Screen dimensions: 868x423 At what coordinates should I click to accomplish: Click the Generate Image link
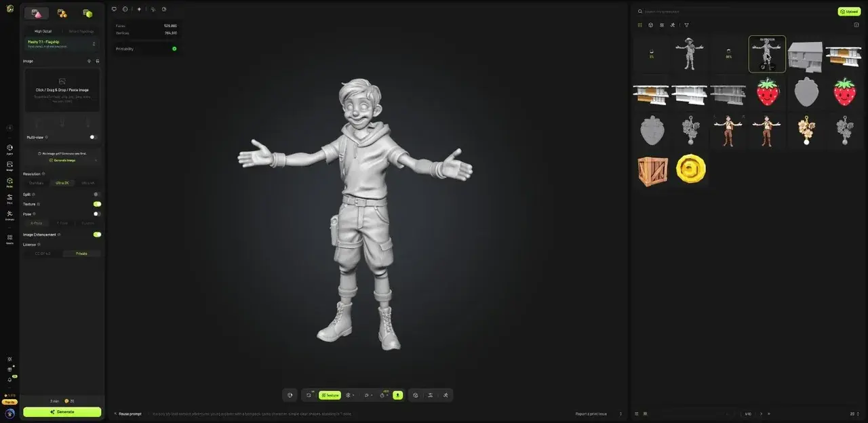click(x=62, y=160)
